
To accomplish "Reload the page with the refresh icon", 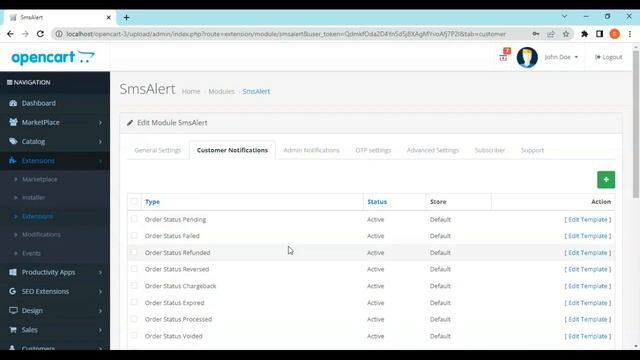I will tap(40, 34).
